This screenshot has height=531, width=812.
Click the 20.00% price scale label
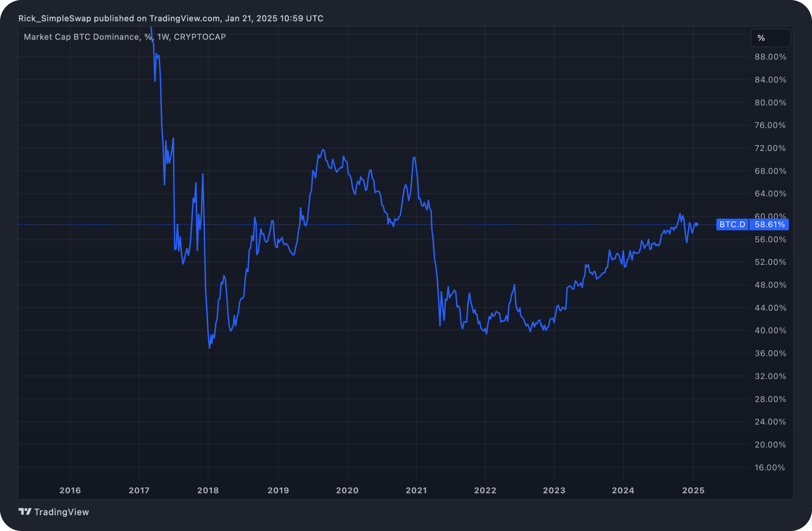tap(770, 445)
